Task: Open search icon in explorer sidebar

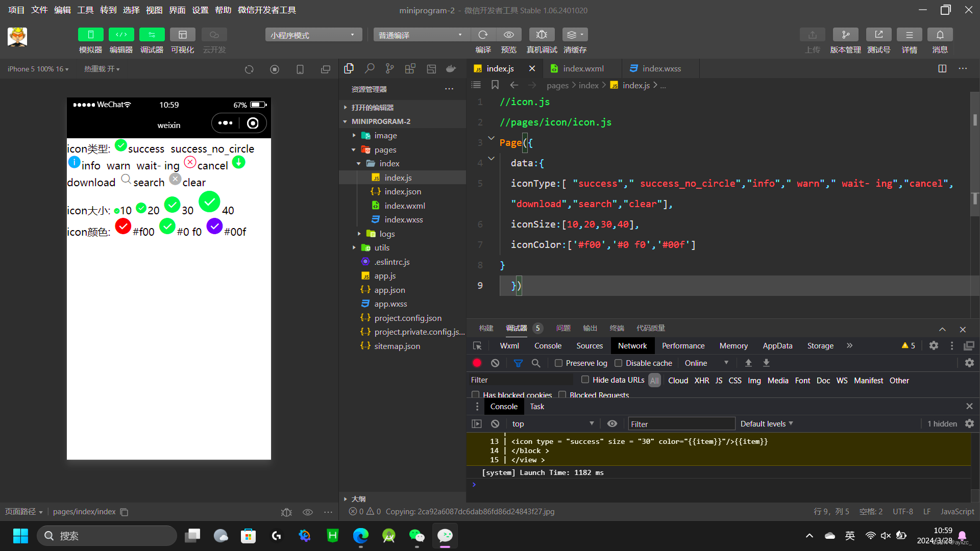Action: click(370, 69)
